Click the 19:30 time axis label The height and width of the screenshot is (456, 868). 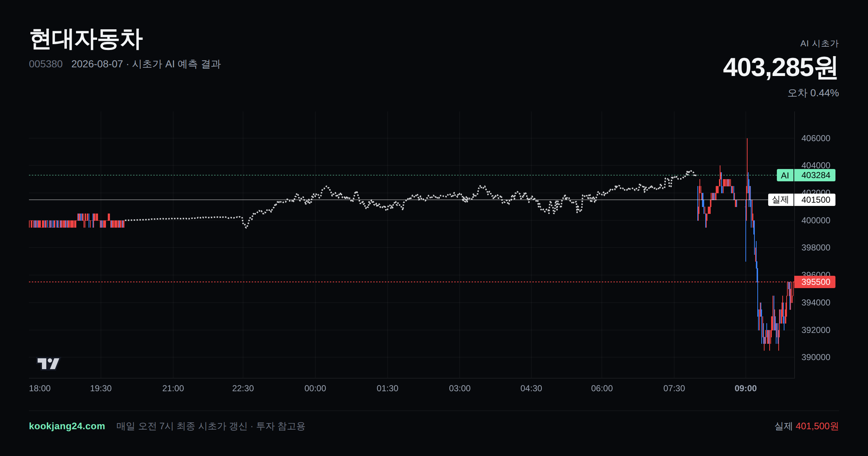coord(101,388)
